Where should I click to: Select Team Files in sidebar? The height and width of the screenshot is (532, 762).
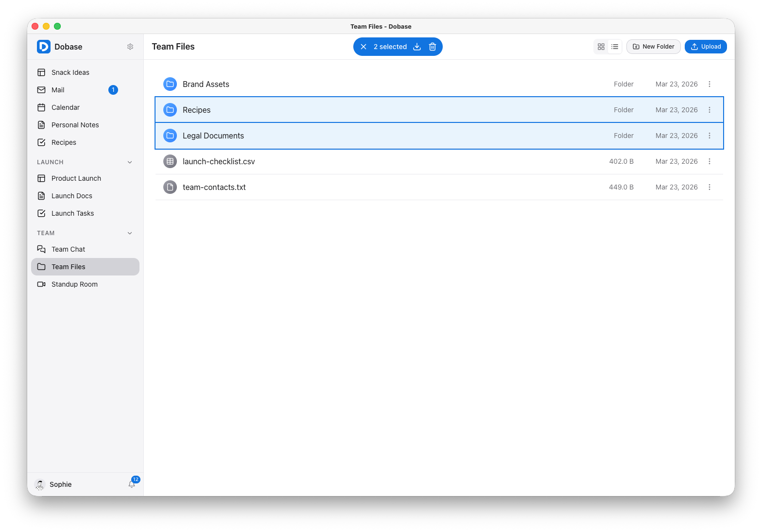pos(85,267)
